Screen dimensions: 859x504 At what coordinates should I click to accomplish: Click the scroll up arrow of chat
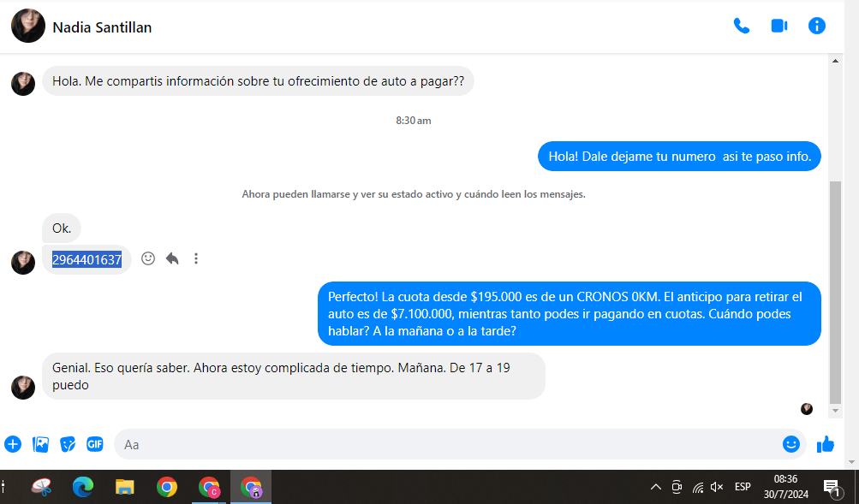(835, 61)
